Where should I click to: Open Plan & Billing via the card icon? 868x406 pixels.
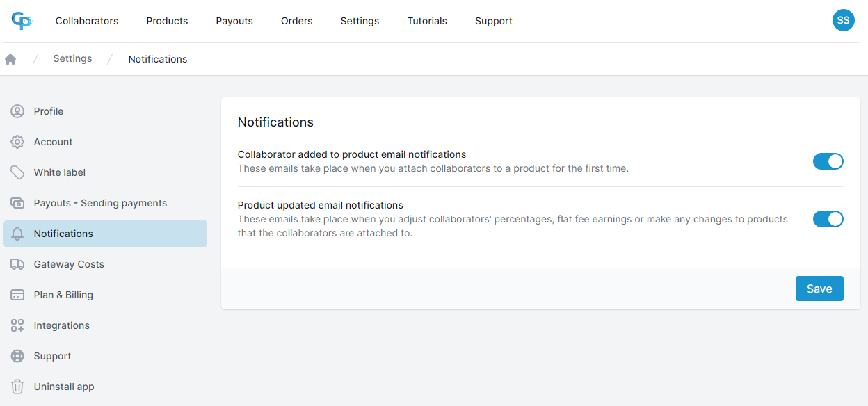pos(19,295)
